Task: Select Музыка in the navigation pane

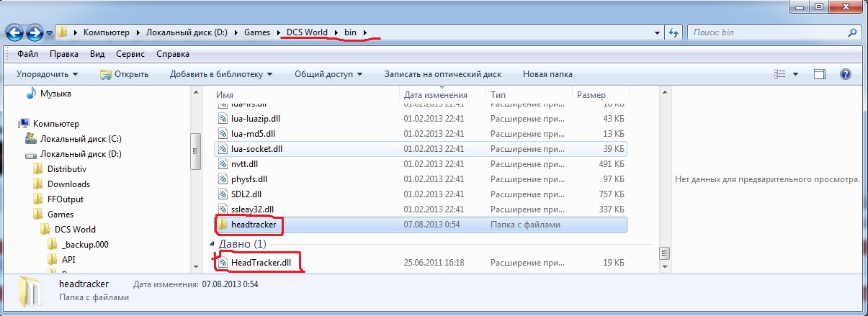Action: (x=55, y=94)
